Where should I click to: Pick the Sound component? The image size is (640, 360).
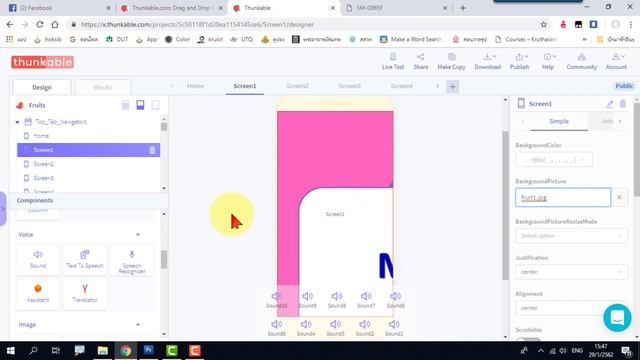point(38,259)
